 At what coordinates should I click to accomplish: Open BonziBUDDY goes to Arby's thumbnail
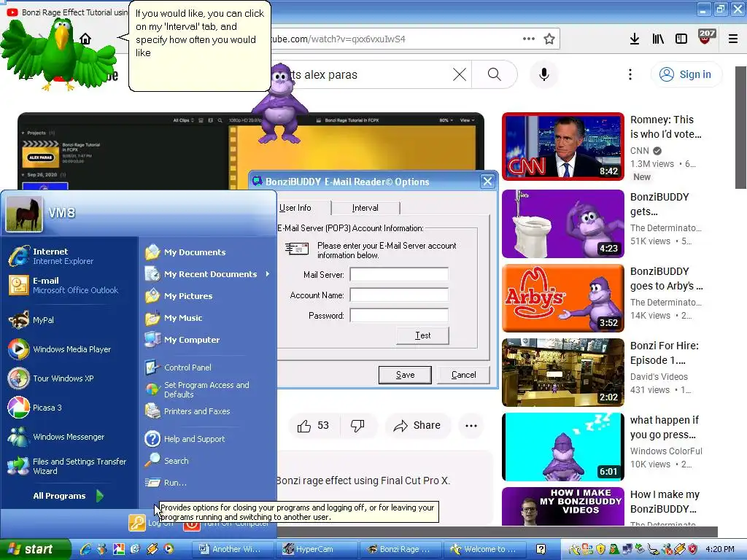click(562, 298)
